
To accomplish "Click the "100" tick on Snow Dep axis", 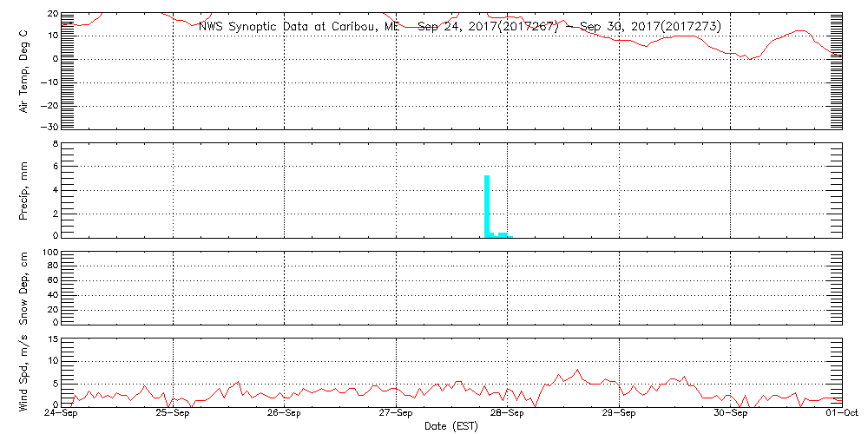I will click(x=49, y=253).
